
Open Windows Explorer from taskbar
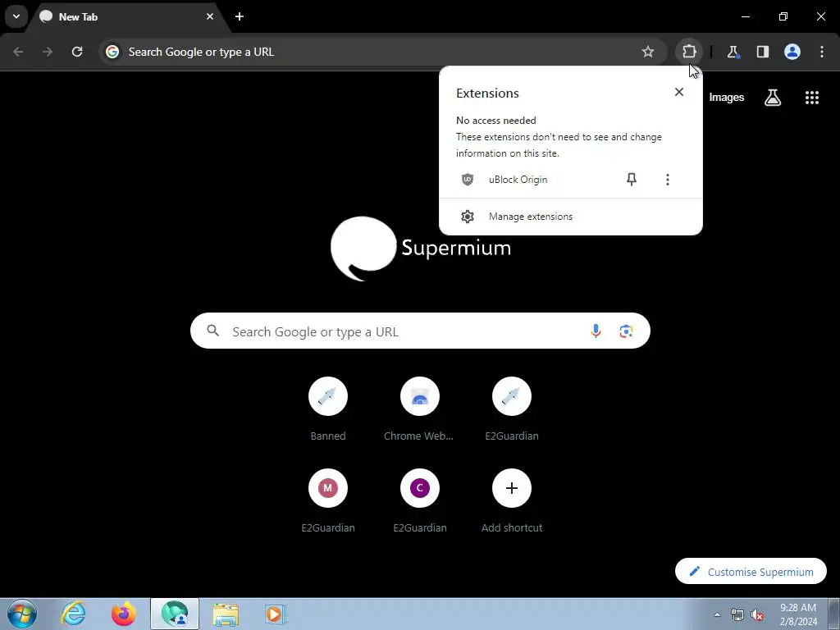(x=226, y=614)
